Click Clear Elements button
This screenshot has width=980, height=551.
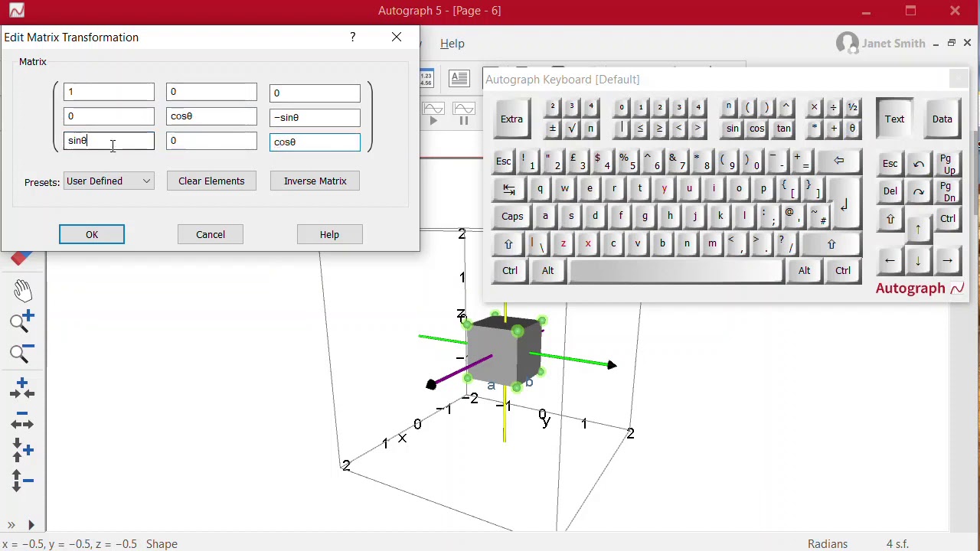pos(211,181)
